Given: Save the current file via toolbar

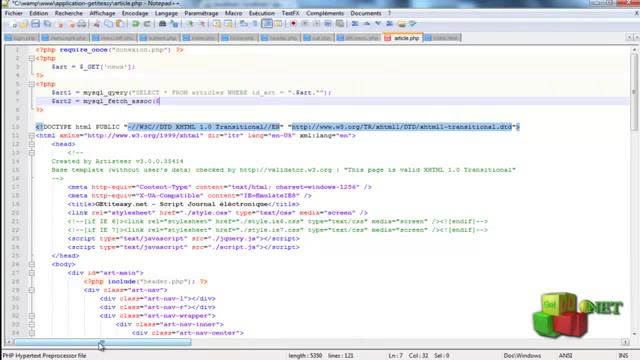Looking at the screenshot, I should click(36, 24).
